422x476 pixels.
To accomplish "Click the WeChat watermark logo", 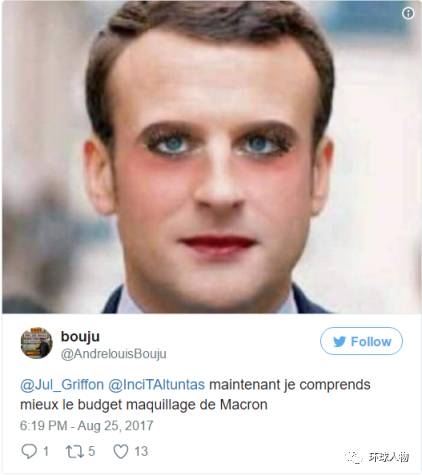I will pos(354,457).
